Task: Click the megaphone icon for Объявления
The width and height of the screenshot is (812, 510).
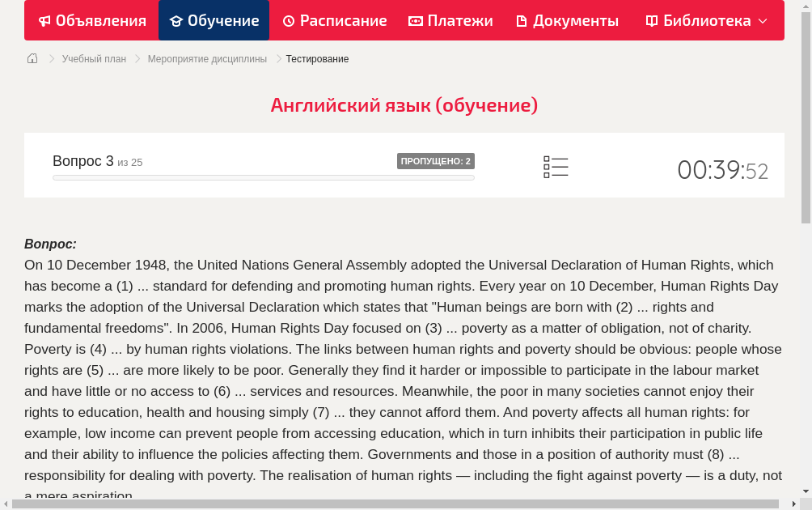Action: point(44,21)
